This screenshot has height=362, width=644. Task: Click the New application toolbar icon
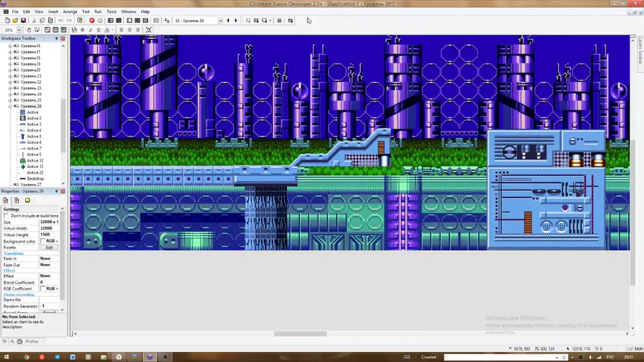coord(7,21)
